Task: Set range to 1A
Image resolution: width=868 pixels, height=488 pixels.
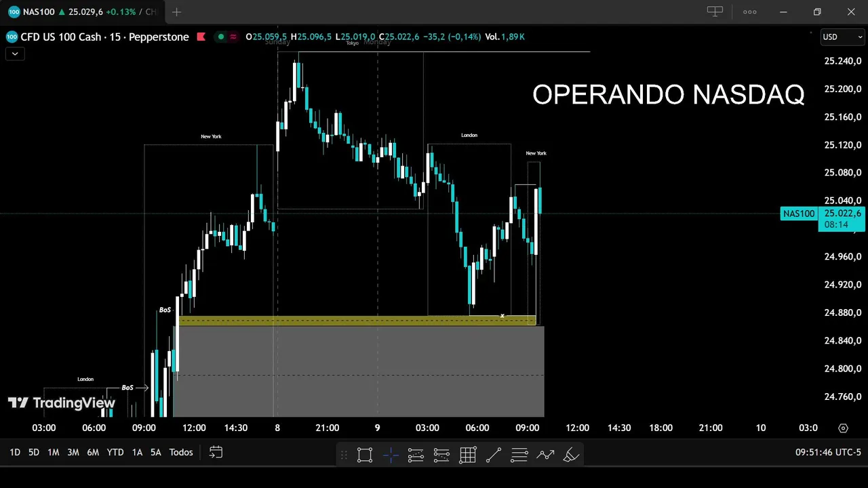Action: [137, 452]
